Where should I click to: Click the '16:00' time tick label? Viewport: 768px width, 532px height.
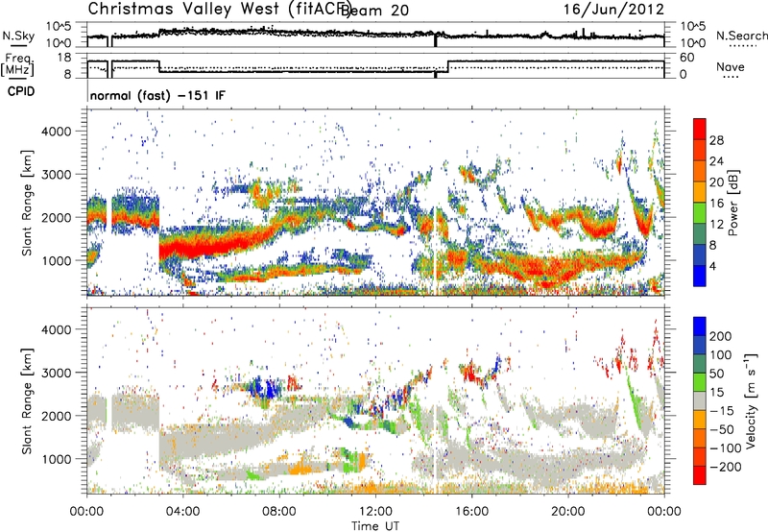point(471,512)
